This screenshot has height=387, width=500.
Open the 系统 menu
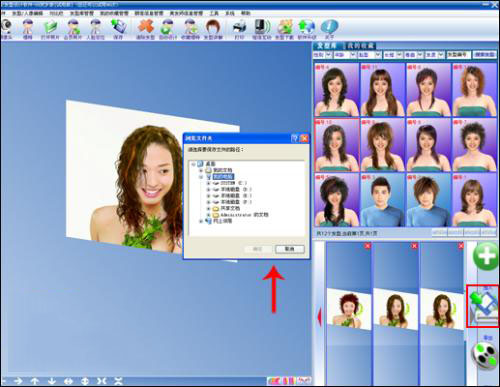coord(230,13)
